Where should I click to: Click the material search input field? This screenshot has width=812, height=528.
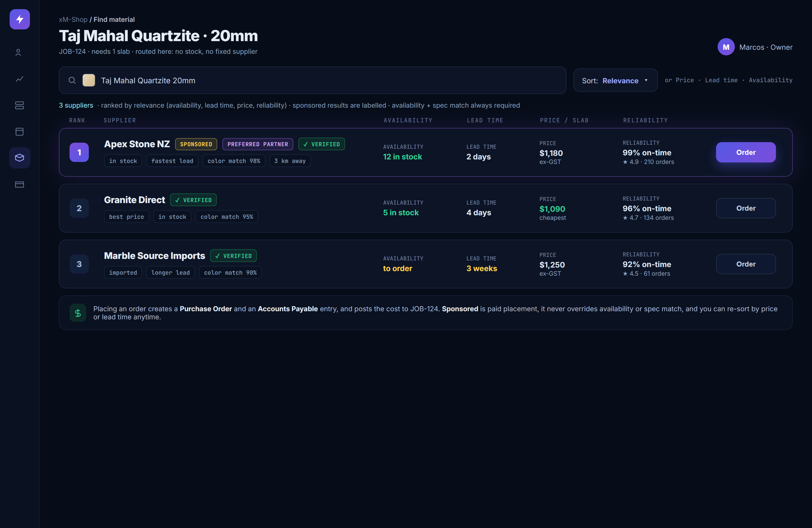[312, 80]
